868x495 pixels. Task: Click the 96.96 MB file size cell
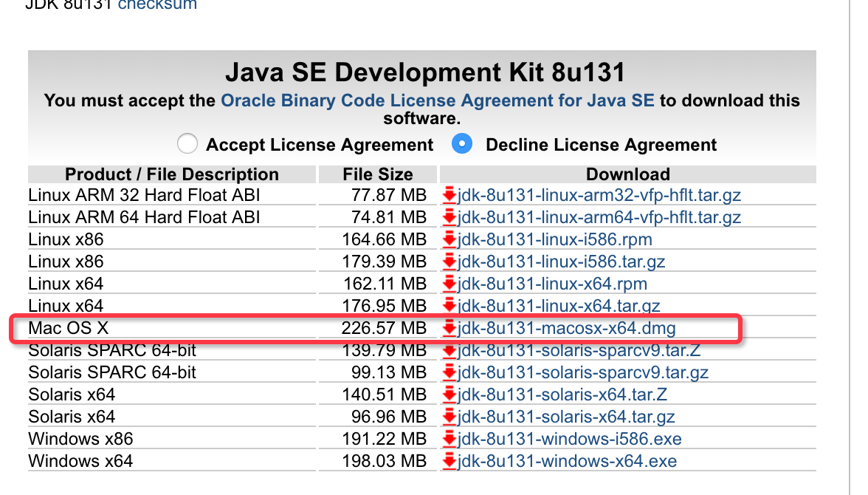pos(378,417)
